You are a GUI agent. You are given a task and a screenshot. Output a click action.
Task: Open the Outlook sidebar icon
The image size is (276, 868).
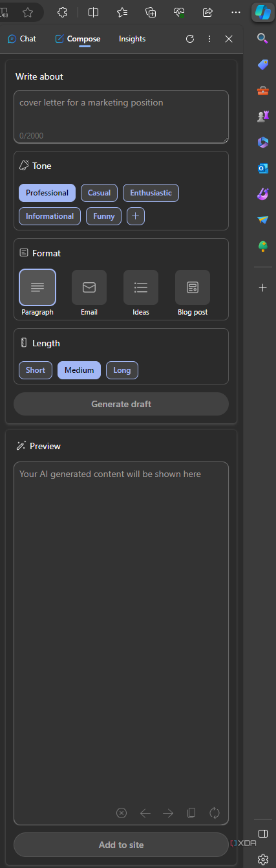262,168
